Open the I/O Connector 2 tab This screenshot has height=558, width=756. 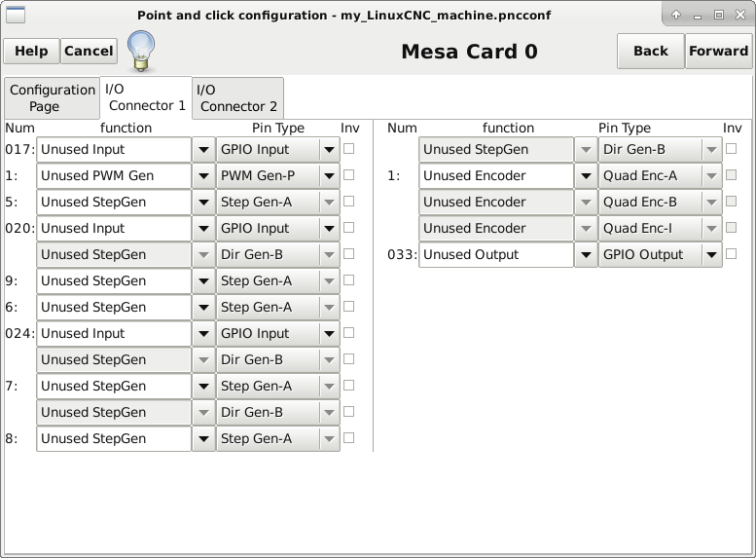coord(237,98)
